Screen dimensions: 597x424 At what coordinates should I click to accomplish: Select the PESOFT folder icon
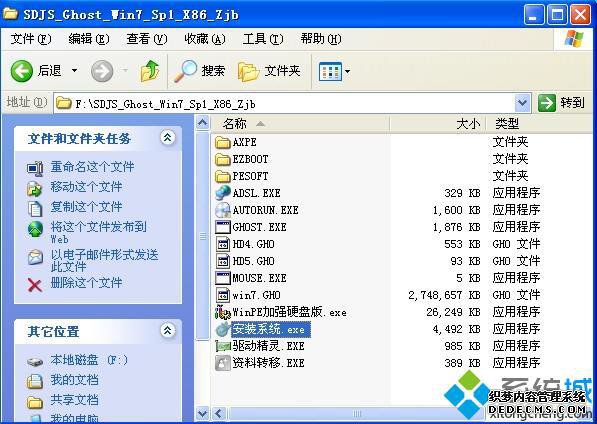pos(223,176)
